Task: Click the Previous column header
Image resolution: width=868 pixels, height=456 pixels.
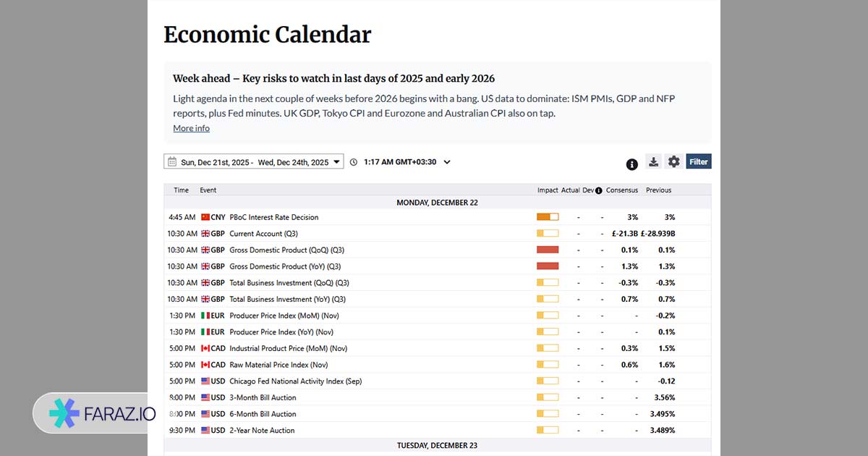Action: tap(658, 190)
